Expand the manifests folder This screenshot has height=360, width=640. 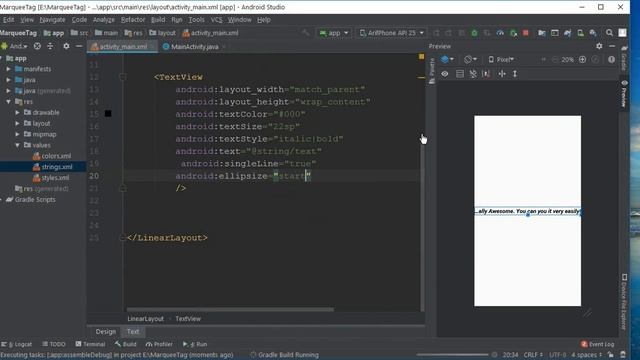click(8, 69)
